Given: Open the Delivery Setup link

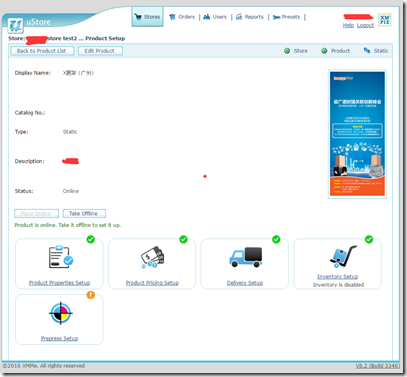Looking at the screenshot, I should [245, 283].
